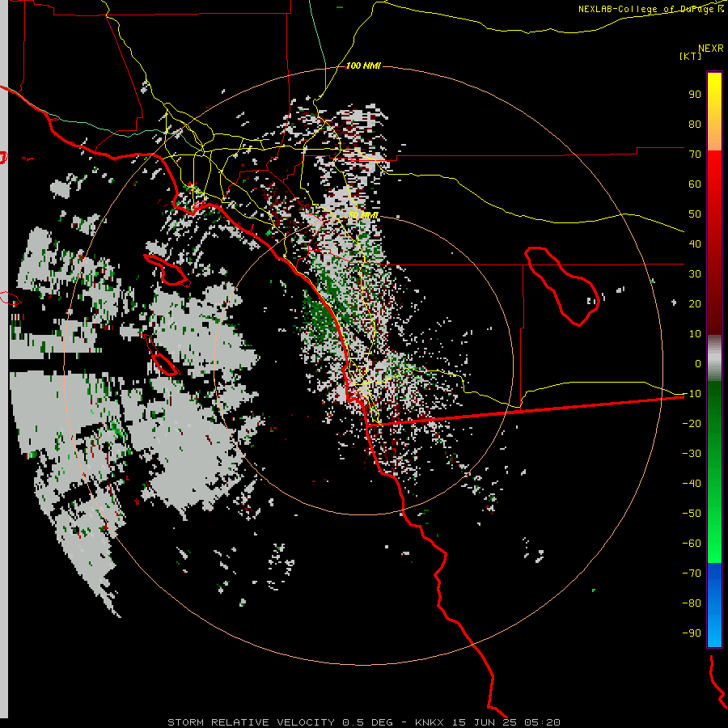The height and width of the screenshot is (728, 728).
Task: Pick the gray zero-velocity segment of the color bar
Action: 714,358
